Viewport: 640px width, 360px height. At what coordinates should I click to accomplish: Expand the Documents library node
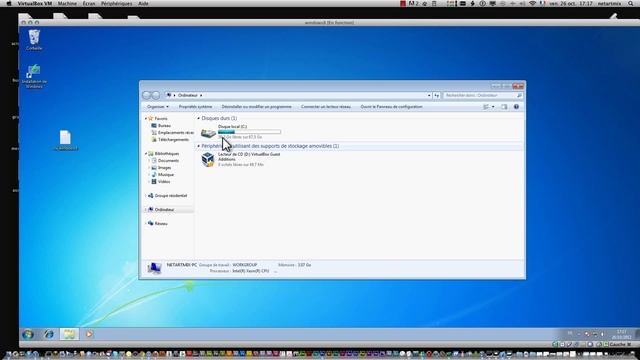[149, 161]
